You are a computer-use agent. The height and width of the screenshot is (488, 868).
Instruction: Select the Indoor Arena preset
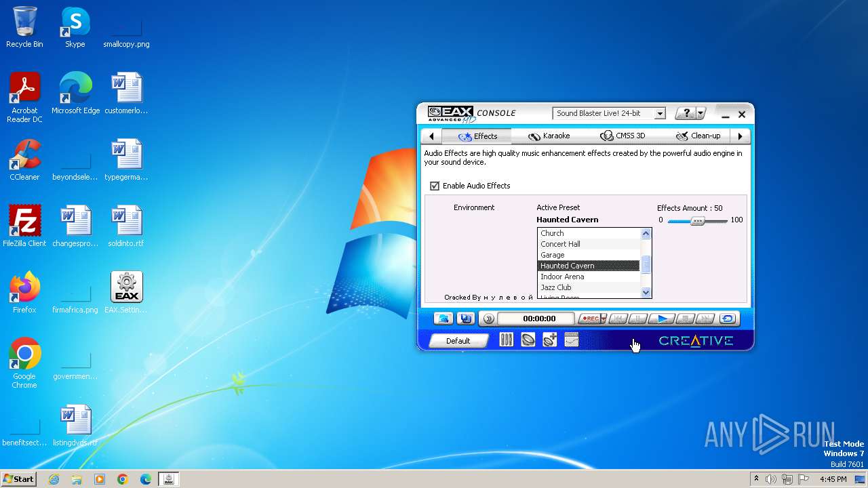(x=589, y=277)
